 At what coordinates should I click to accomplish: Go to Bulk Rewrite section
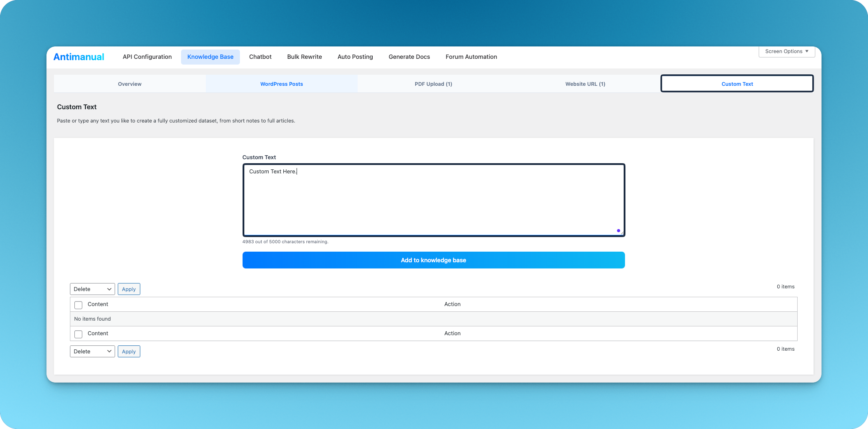tap(305, 57)
